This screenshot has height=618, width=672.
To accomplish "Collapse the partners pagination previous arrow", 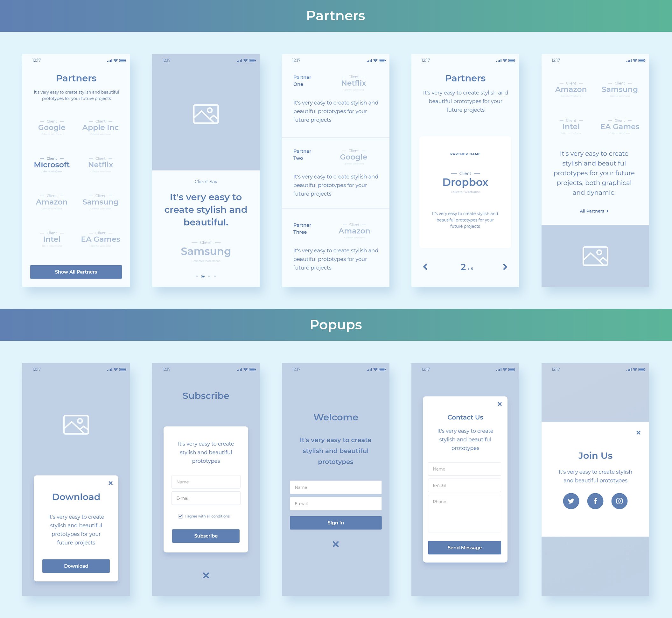I will pyautogui.click(x=426, y=267).
